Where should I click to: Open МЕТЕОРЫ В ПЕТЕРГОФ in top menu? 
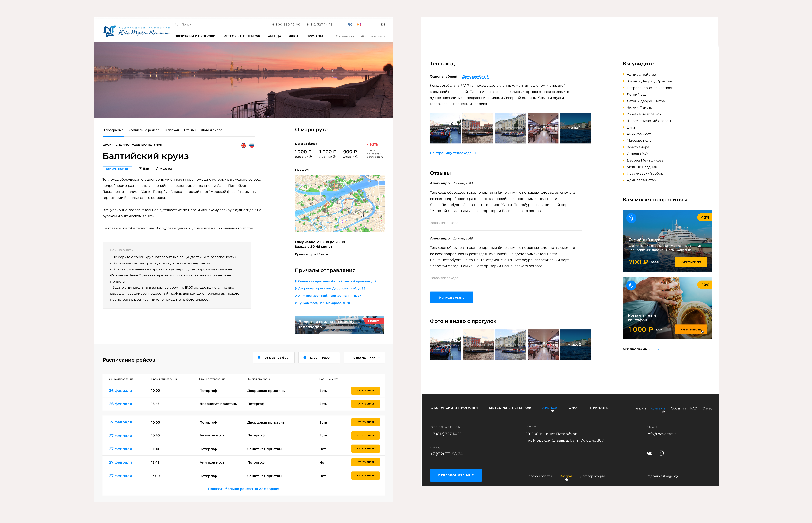pos(242,36)
